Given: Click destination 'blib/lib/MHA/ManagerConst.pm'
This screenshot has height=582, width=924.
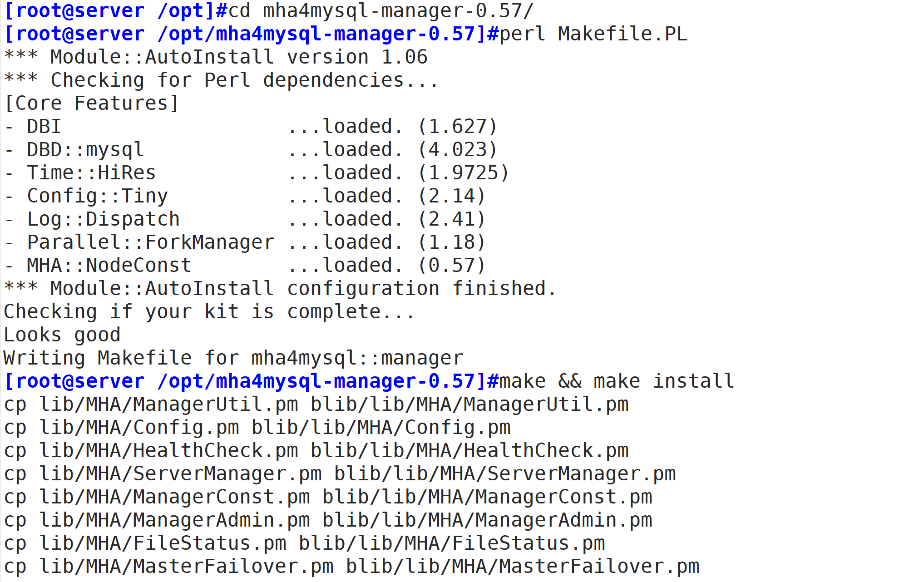Looking at the screenshot, I should tap(488, 497).
